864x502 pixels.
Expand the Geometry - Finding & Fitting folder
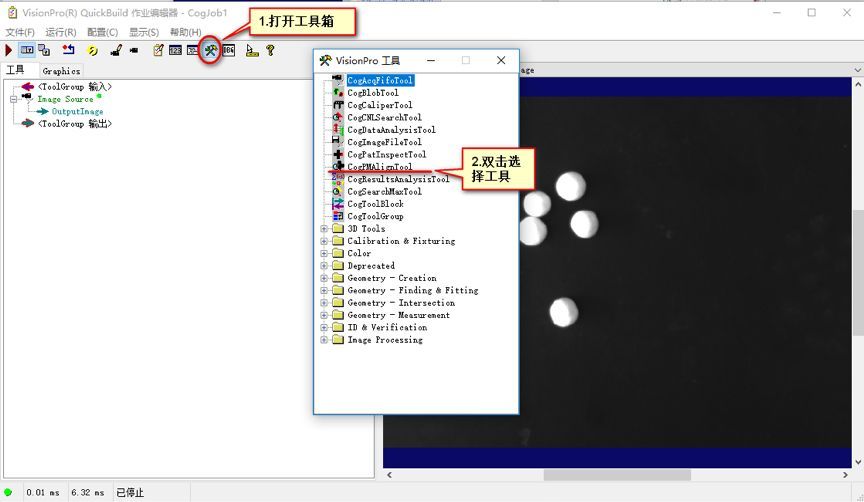(x=324, y=290)
